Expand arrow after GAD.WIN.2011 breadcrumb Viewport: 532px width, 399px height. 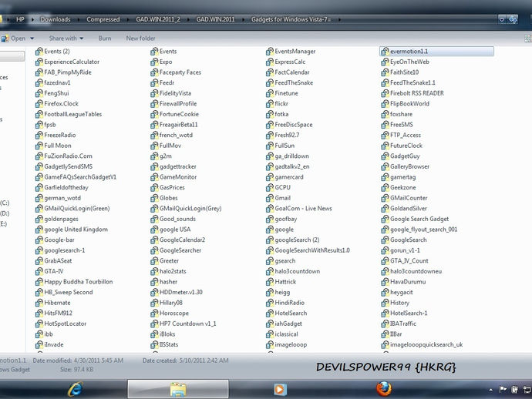coord(243,19)
